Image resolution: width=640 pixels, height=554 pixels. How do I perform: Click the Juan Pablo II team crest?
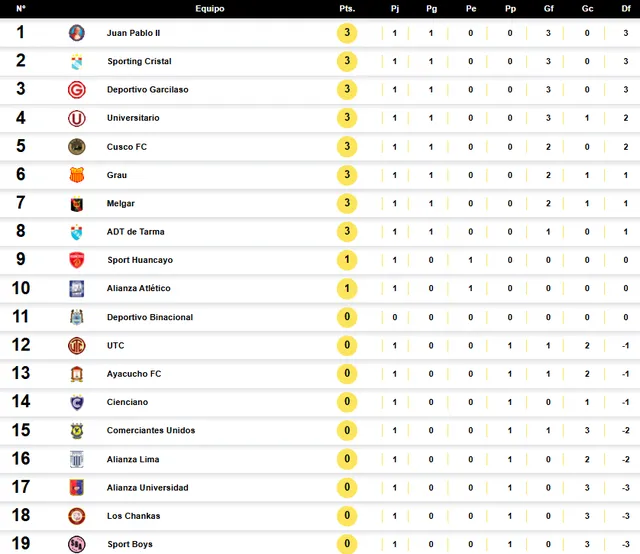pos(77,33)
